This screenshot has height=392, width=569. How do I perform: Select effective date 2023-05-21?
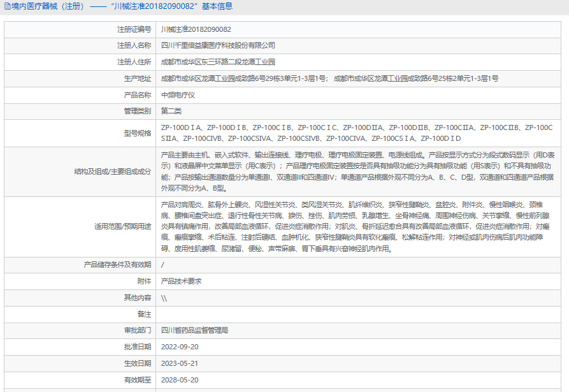[x=180, y=363]
